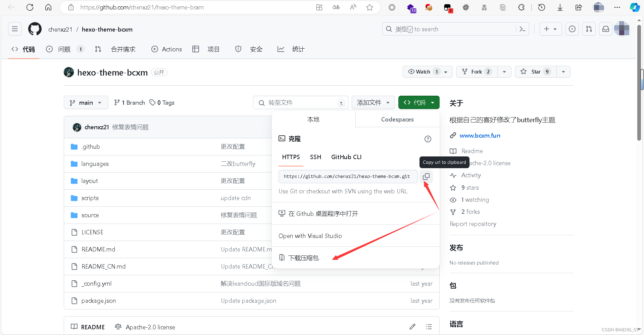Expand the Fork options arrow
The image size is (644, 335).
click(x=504, y=71)
